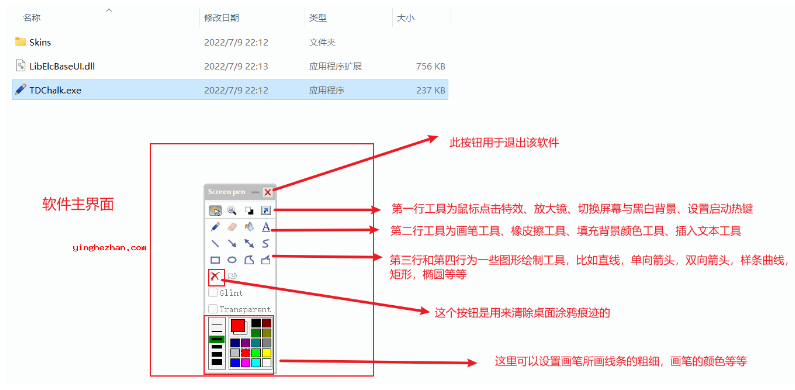The width and height of the screenshot is (795, 390).
Task: Click the 文件夹 type cell
Action: 322,42
